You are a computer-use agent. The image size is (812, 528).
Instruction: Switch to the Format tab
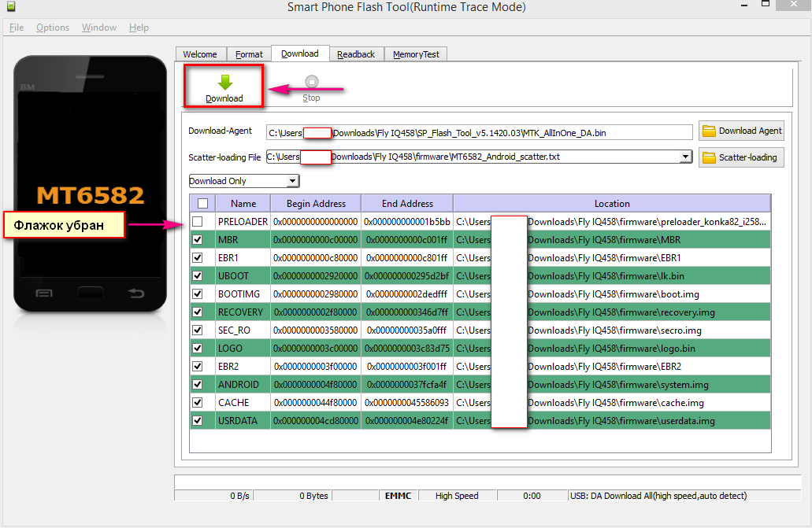(x=249, y=54)
